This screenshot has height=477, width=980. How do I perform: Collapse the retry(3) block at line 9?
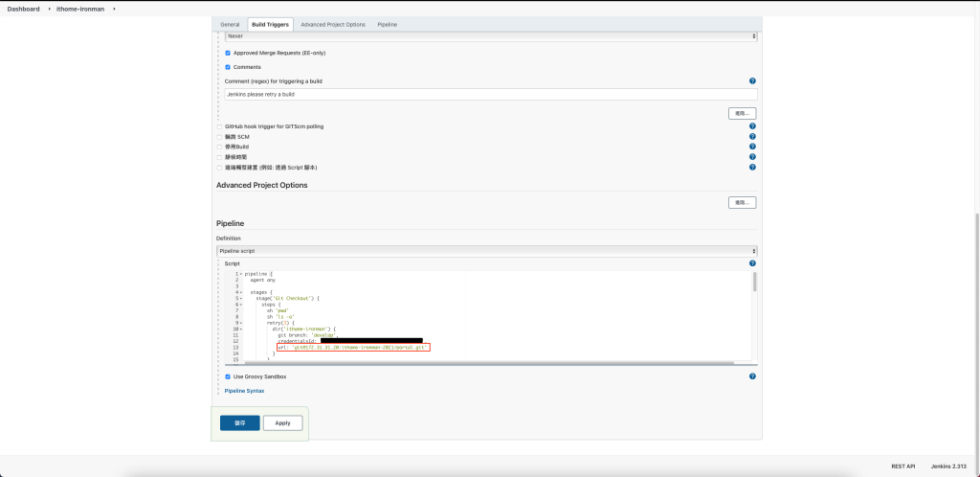(x=241, y=323)
